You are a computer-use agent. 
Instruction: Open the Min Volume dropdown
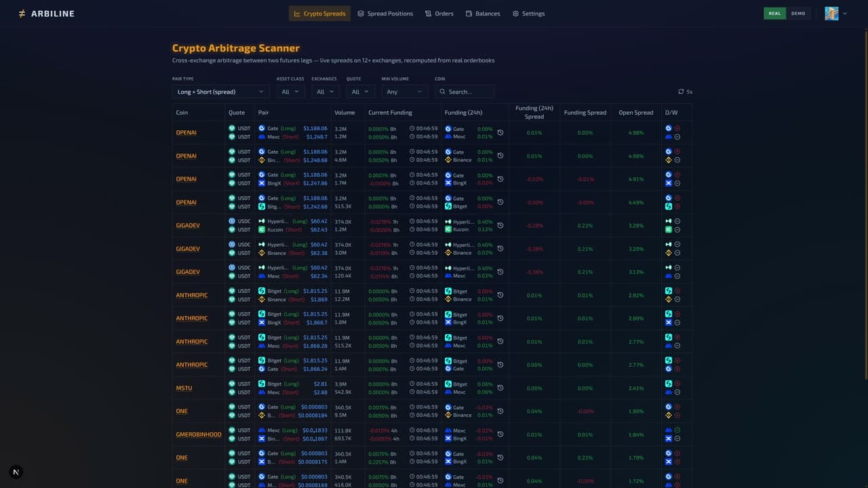point(404,91)
